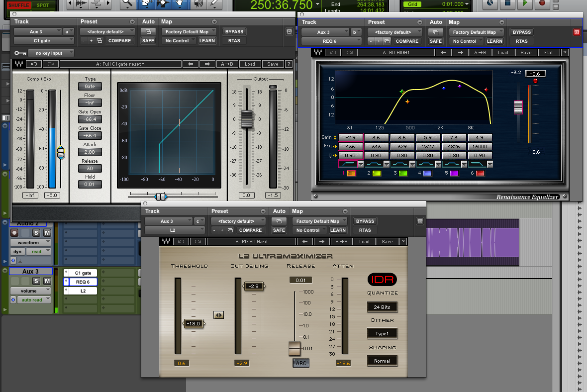
Task: Click LEARN in the C1 gate window
Action: coord(207,41)
